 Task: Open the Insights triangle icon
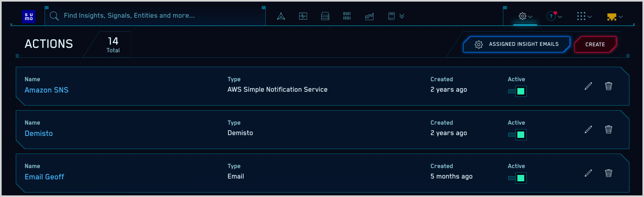(281, 16)
